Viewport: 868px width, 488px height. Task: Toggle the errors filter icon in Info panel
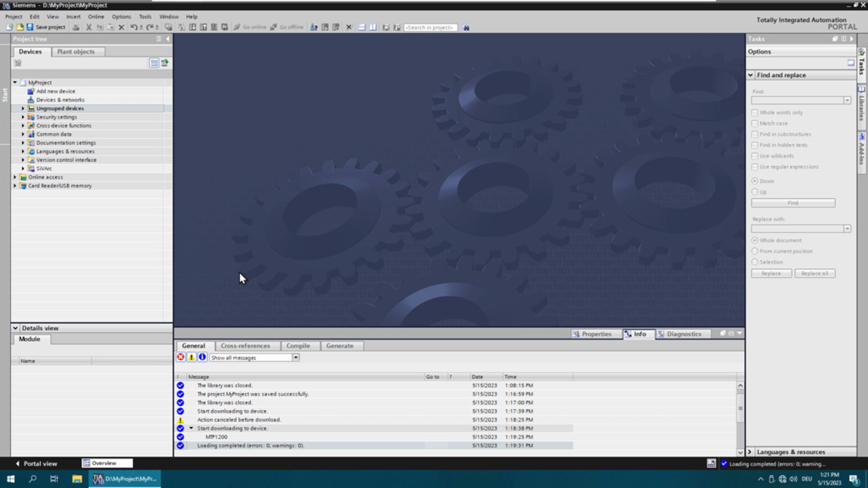pos(181,357)
